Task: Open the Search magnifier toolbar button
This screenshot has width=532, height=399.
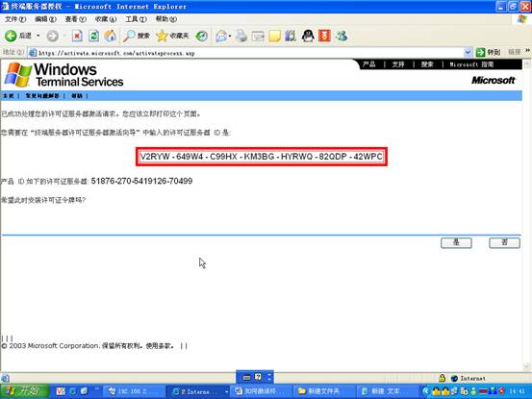Action: pos(137,36)
